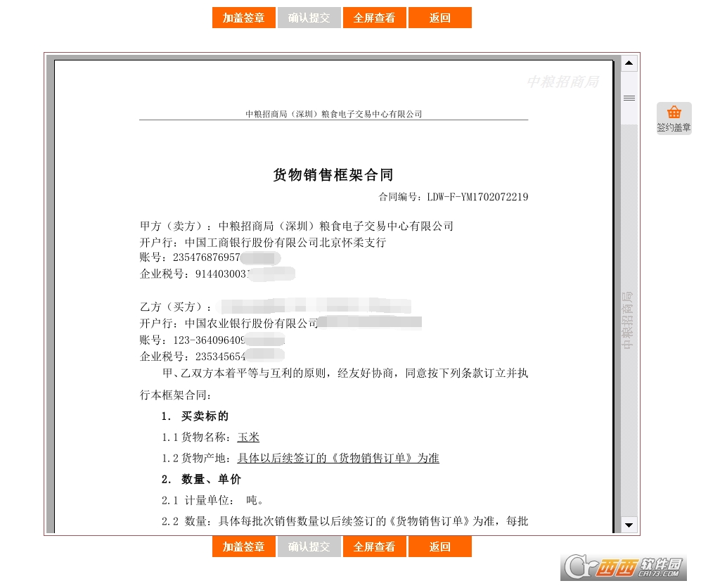Click the 签约盖章 basket icon

pyautogui.click(x=674, y=118)
